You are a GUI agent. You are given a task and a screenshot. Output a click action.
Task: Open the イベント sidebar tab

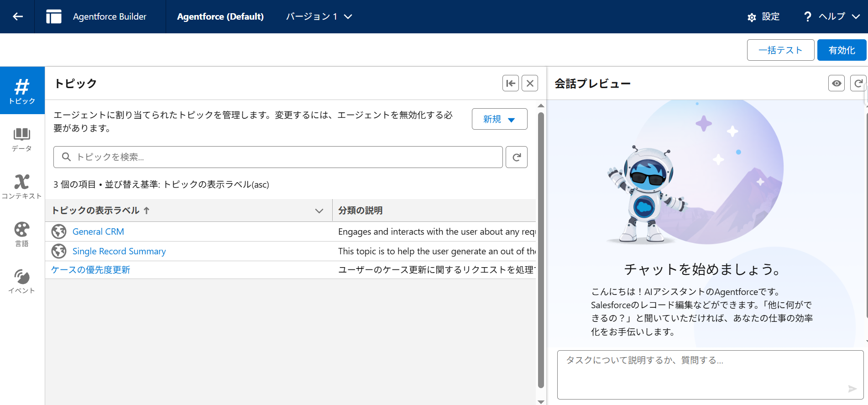[22, 281]
